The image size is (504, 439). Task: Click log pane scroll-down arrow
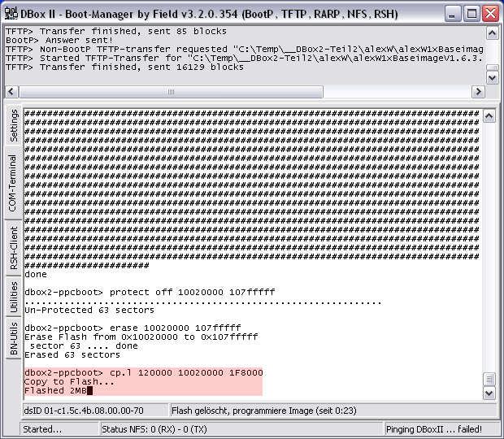coord(492,78)
